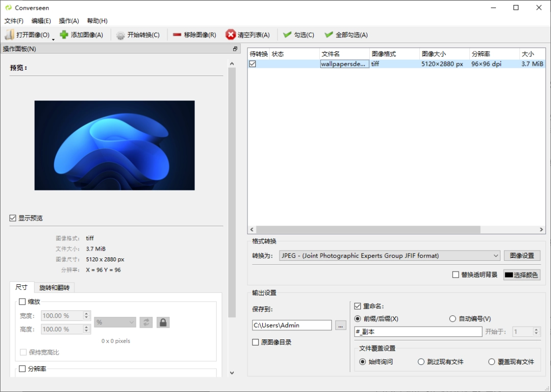The image size is (551, 392).
Task: Undock the 操作面板 panel via its corner icon
Action: pyautogui.click(x=235, y=48)
